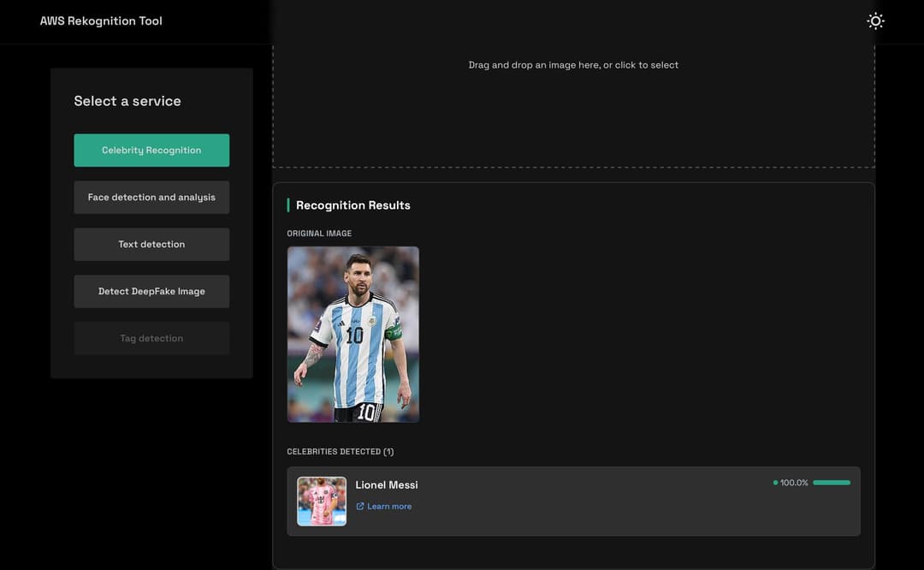
Task: Click the Celebrities Detected (1) label
Action: (341, 452)
